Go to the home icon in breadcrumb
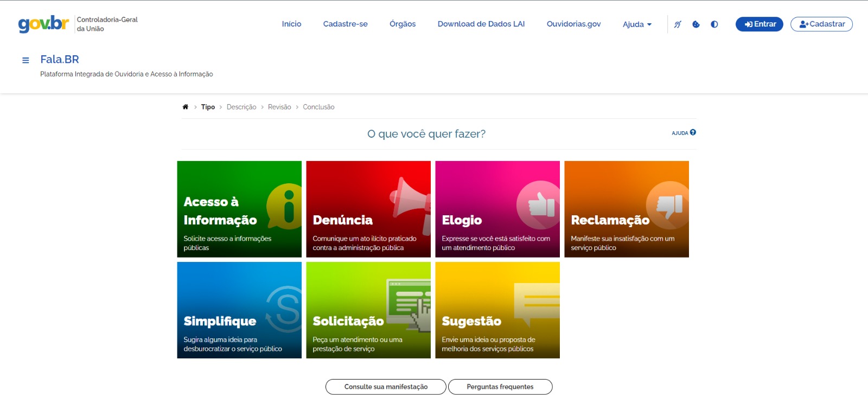This screenshot has width=868, height=411. (x=186, y=107)
